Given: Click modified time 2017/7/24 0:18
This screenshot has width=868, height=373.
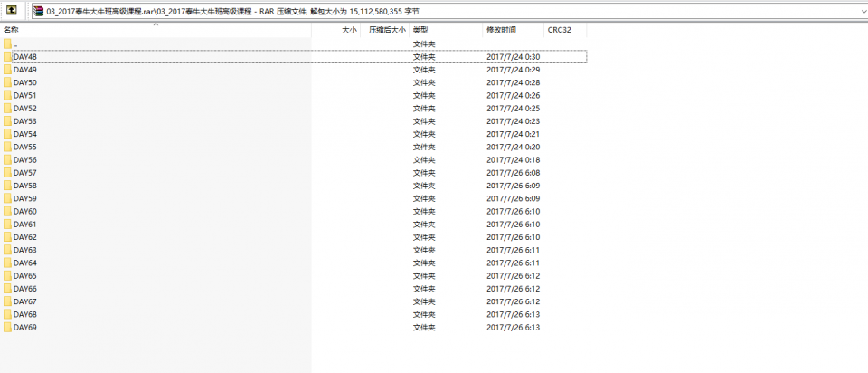Looking at the screenshot, I should [x=514, y=159].
